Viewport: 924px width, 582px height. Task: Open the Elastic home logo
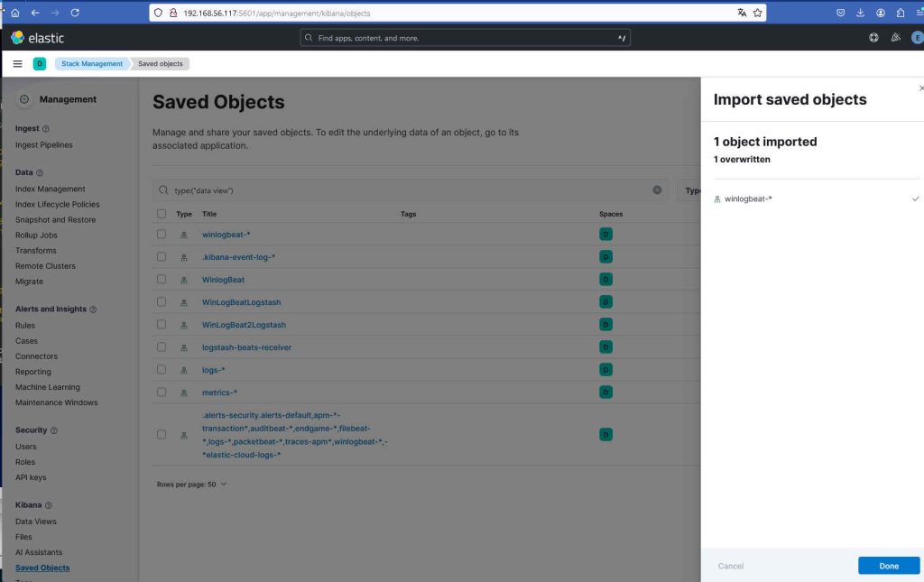pyautogui.click(x=37, y=37)
